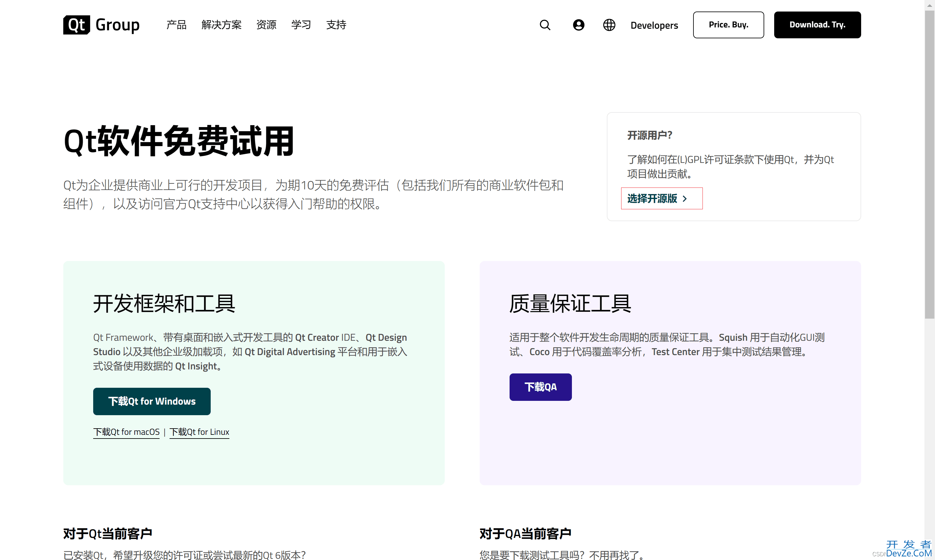Click the Qt Group logo
The image size is (935, 560).
[x=101, y=25]
